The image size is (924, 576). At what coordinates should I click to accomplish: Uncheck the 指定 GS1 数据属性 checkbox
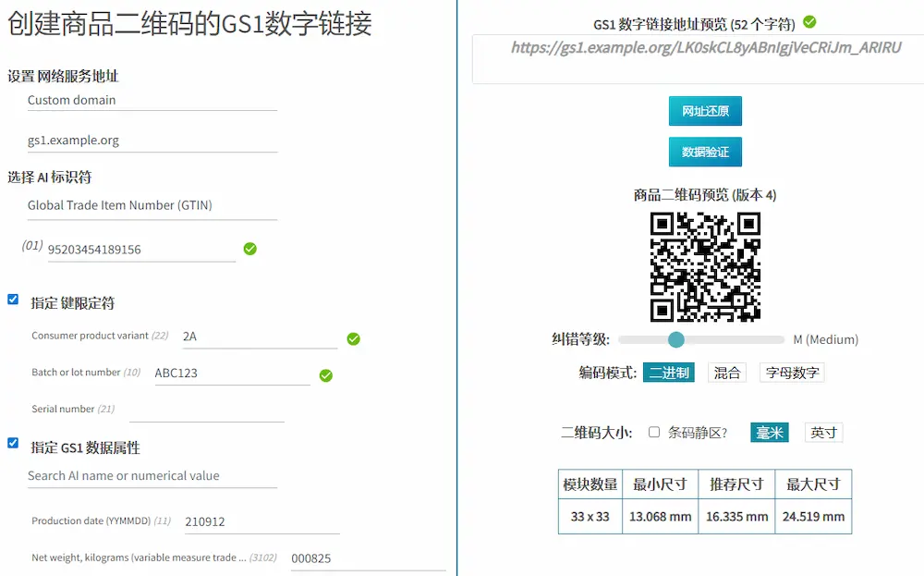(13, 443)
